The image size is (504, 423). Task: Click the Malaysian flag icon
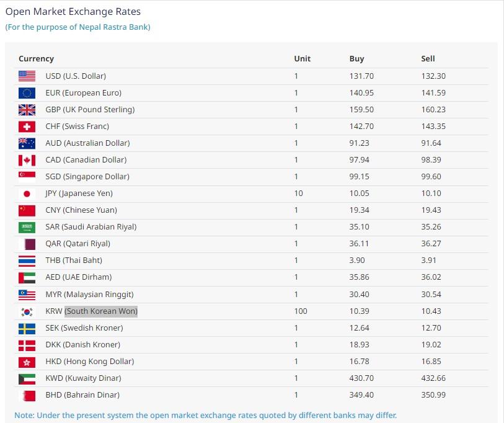pyautogui.click(x=27, y=295)
